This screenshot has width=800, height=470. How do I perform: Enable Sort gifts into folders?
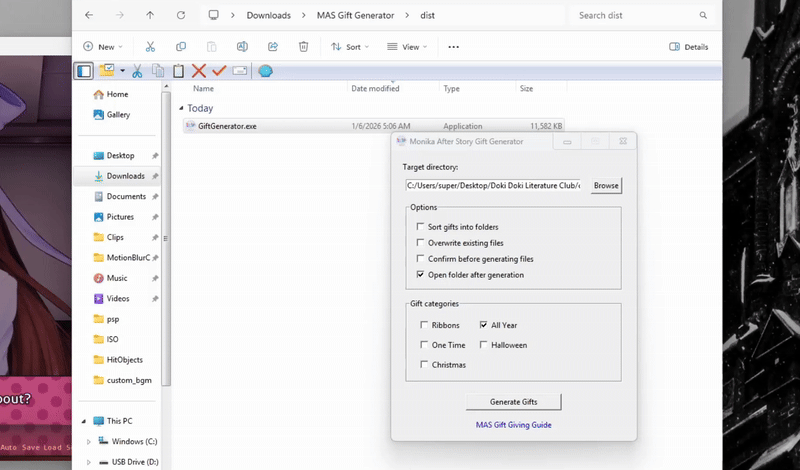tap(420, 227)
